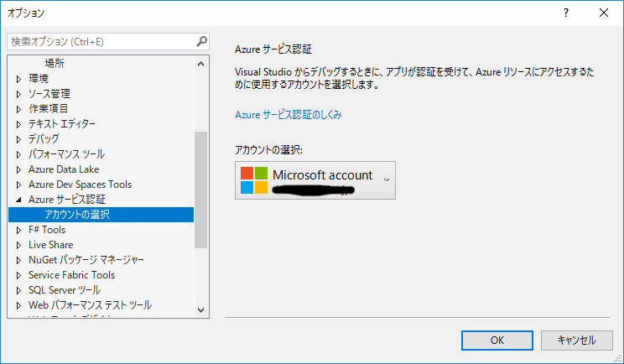The image size is (624, 364).
Task: Expand the F# Tools node
Action: [18, 231]
